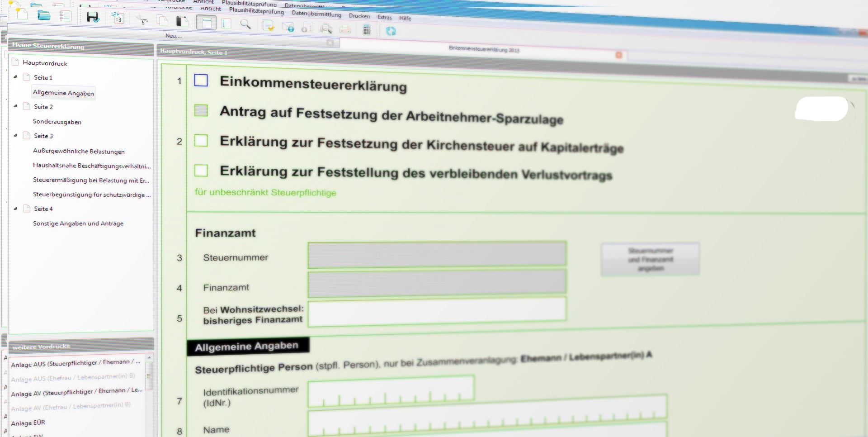Collapse the Seite 3 tree node

(15, 135)
